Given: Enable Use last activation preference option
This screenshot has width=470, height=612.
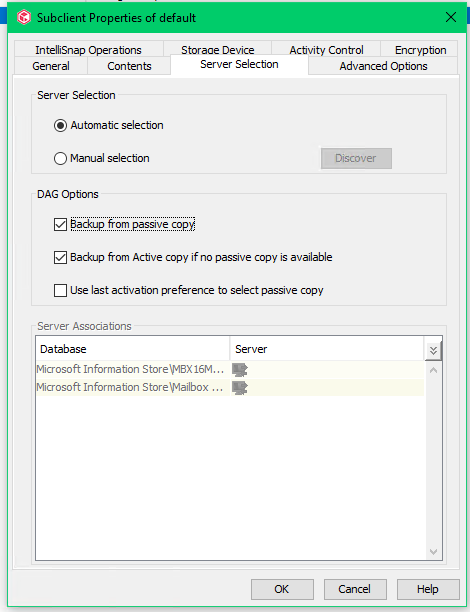Looking at the screenshot, I should pyautogui.click(x=60, y=290).
